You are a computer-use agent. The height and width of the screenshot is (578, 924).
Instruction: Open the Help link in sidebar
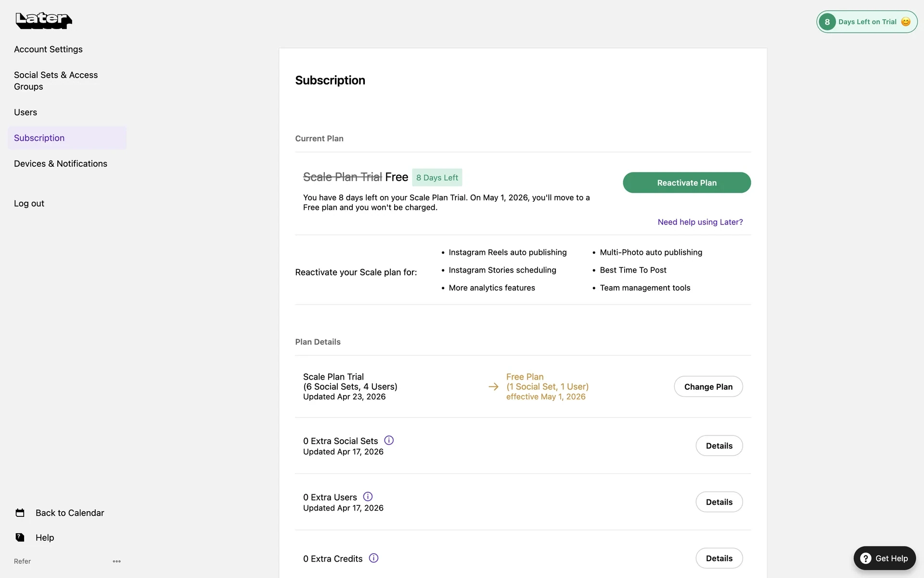(45, 538)
